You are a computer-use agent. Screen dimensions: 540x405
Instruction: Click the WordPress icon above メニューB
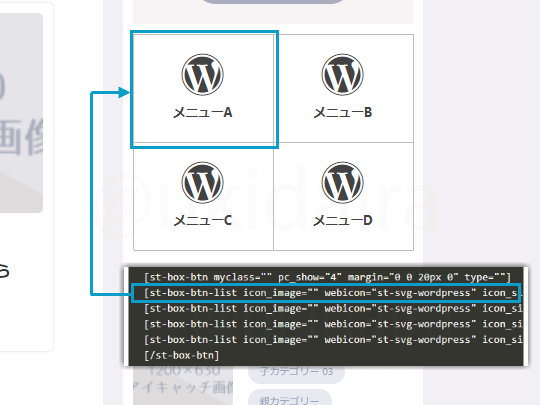click(343, 74)
